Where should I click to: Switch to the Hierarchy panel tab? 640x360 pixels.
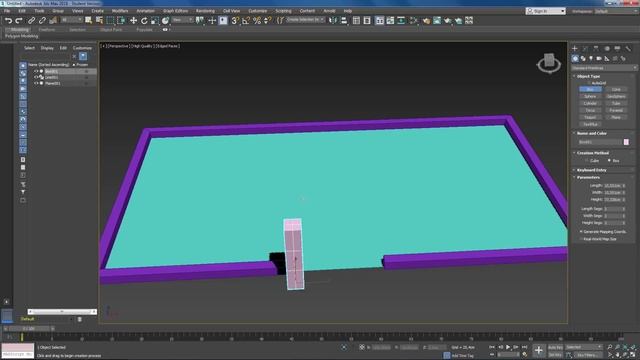coord(596,49)
